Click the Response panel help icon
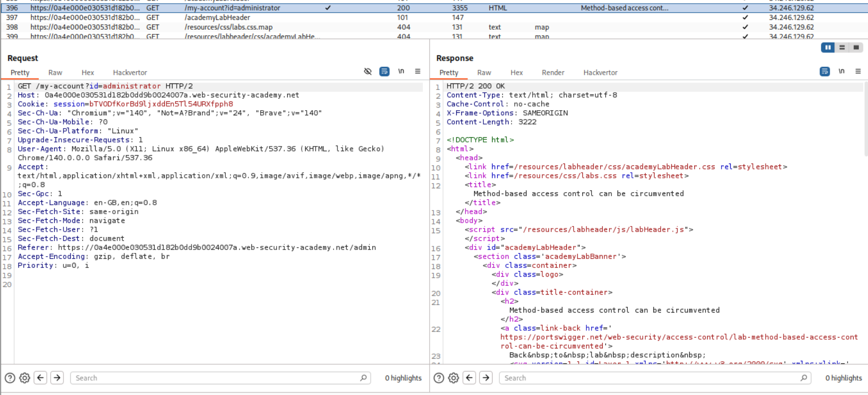Screen dimensions: 868x395 click(x=439, y=378)
